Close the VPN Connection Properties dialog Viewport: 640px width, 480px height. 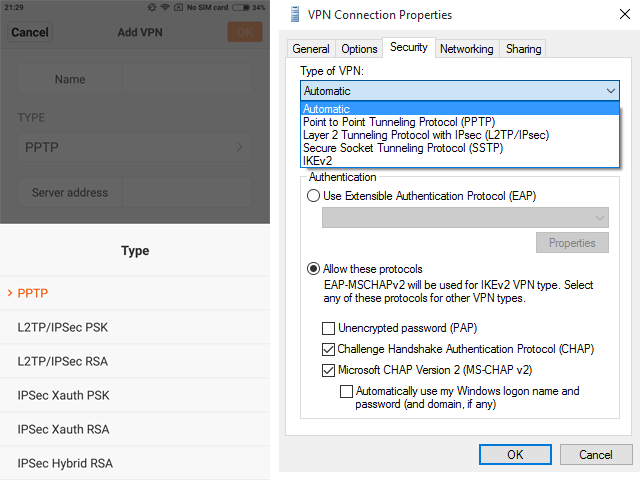(624, 14)
